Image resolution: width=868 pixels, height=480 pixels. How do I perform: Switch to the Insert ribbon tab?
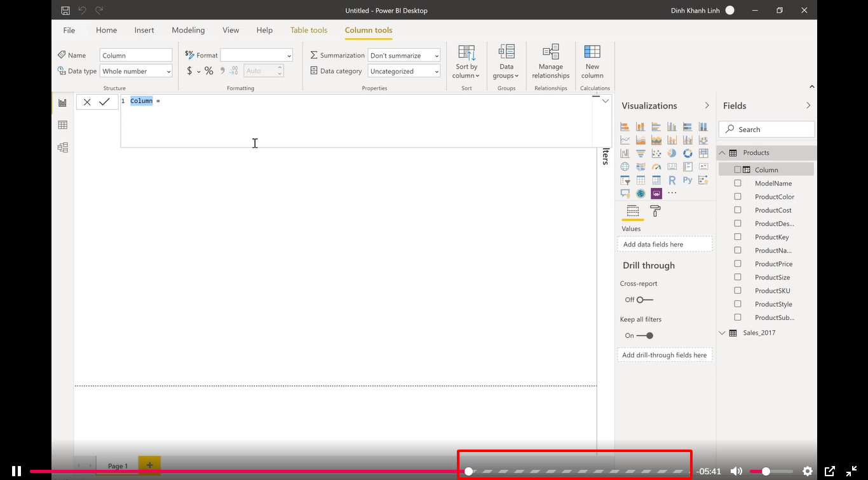[x=144, y=30]
